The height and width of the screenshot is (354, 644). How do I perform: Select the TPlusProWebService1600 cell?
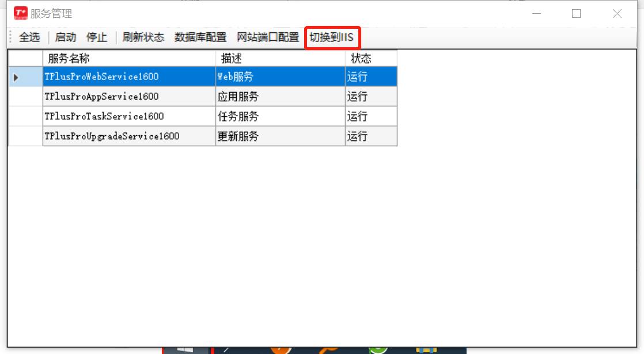tap(129, 77)
